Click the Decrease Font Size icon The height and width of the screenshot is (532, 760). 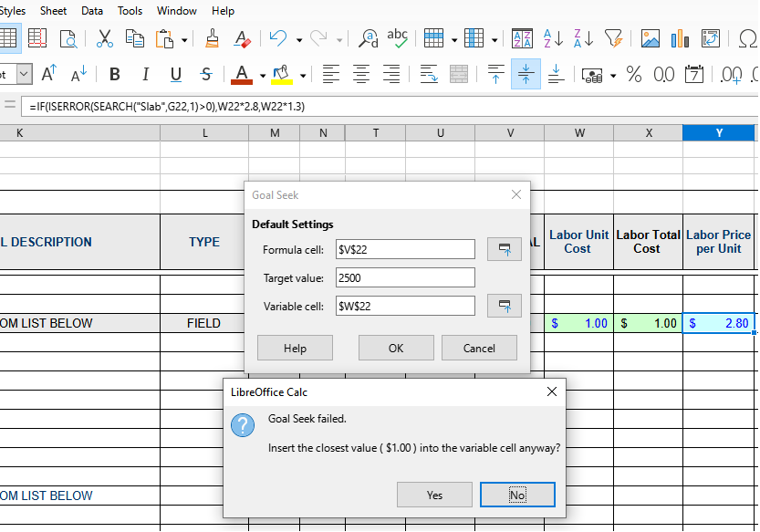coord(78,74)
